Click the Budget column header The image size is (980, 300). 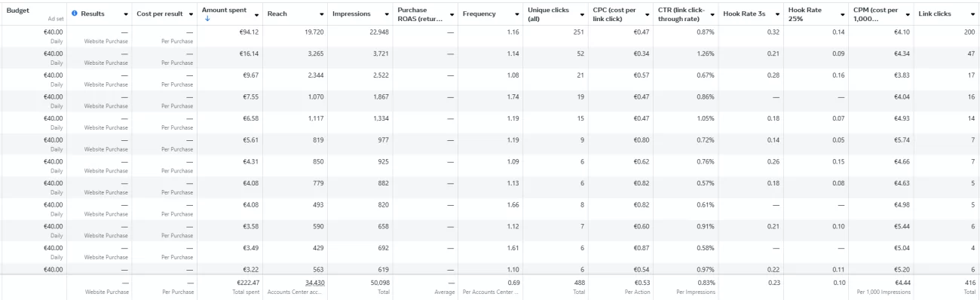point(34,14)
